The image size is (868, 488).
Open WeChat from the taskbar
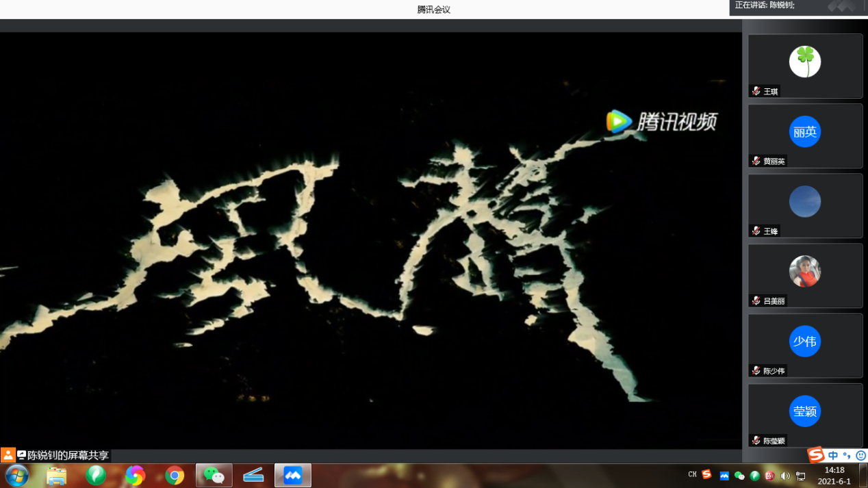click(x=214, y=475)
